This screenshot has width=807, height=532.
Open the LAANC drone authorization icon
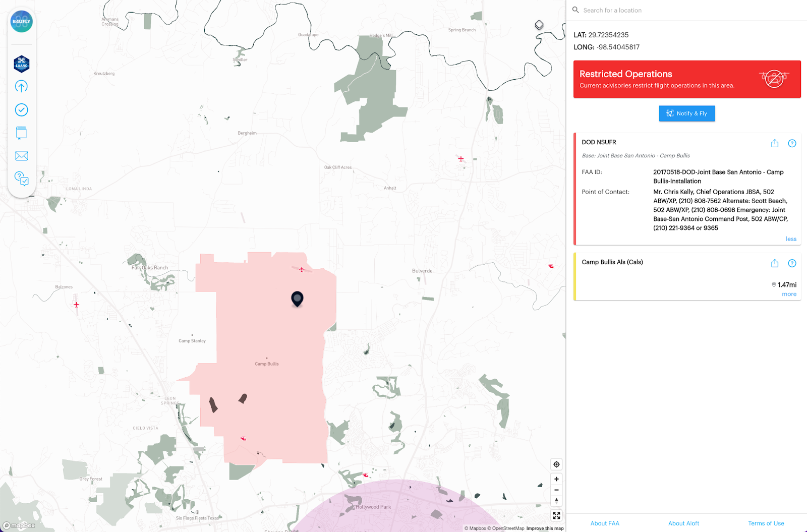pyautogui.click(x=22, y=64)
